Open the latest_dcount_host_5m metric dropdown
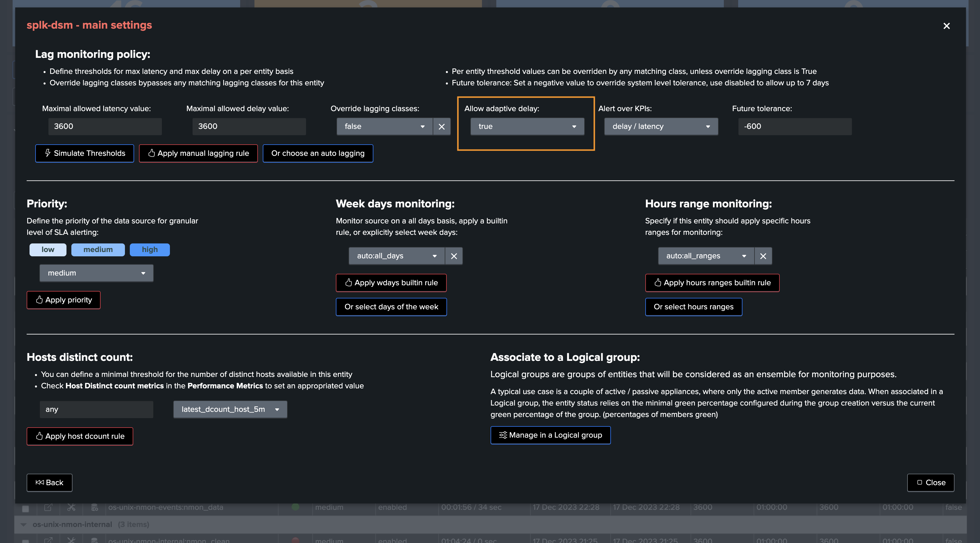 click(230, 410)
